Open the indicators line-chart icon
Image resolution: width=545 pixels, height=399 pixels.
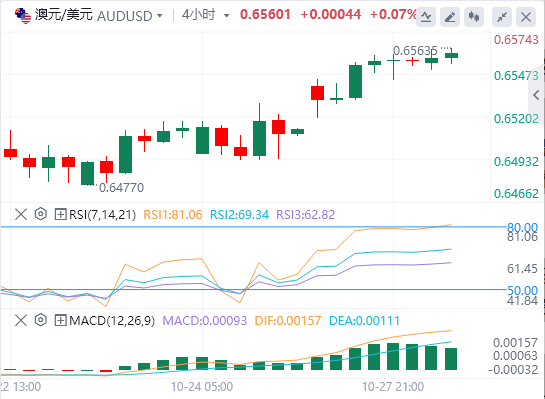(x=426, y=17)
